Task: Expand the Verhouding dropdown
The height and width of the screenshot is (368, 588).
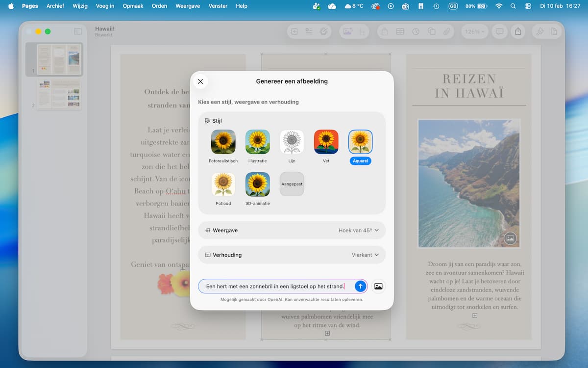Action: [292, 255]
